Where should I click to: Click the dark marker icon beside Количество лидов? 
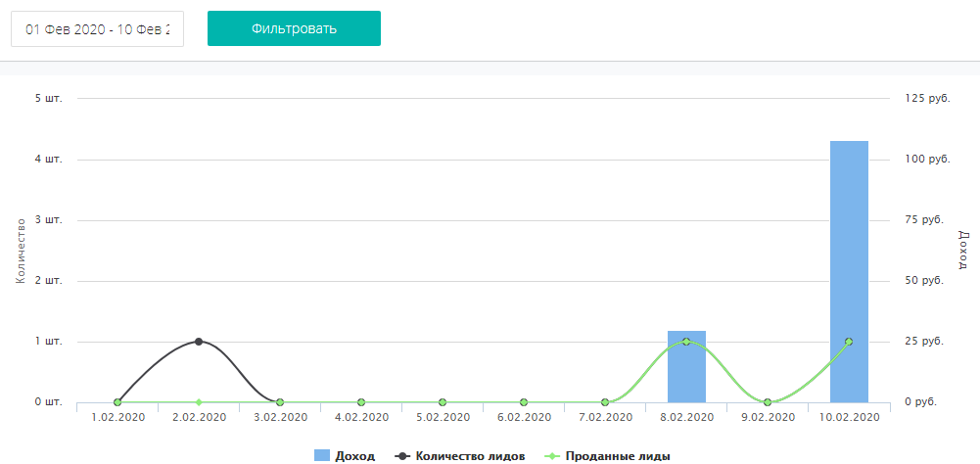(x=400, y=456)
